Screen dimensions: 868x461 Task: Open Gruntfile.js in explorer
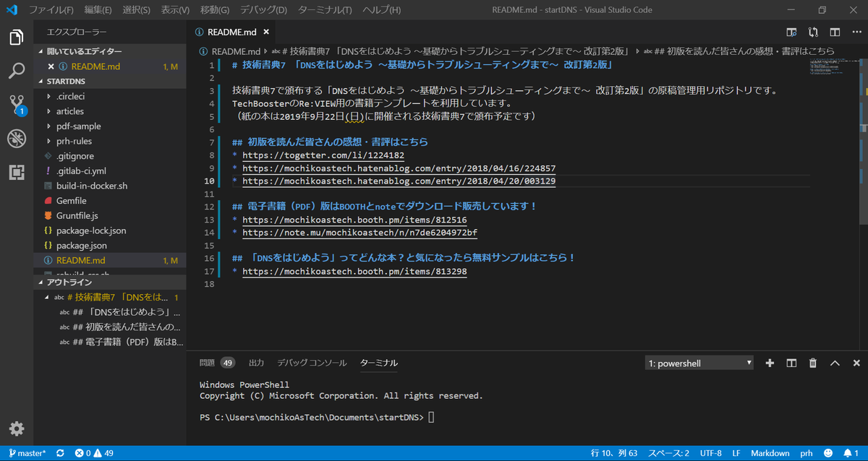[110, 215]
